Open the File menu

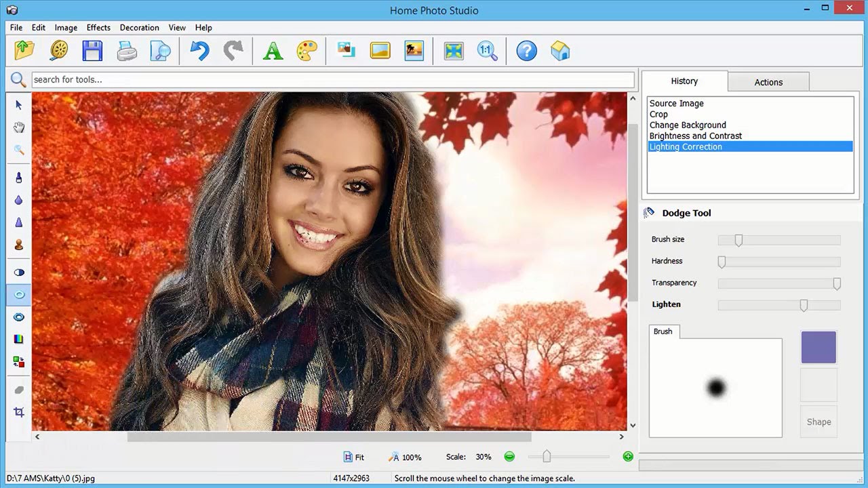[16, 28]
